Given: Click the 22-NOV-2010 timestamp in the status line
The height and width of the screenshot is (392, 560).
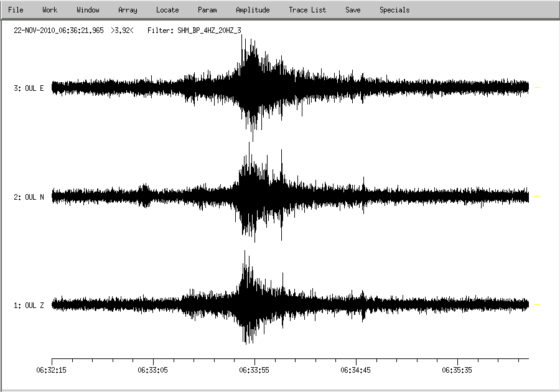Looking at the screenshot, I should 58,30.
